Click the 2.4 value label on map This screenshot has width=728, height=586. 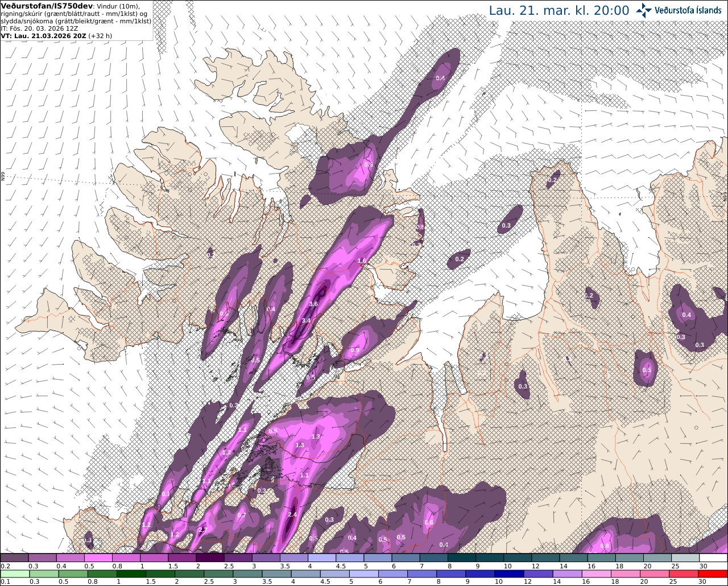point(293,514)
